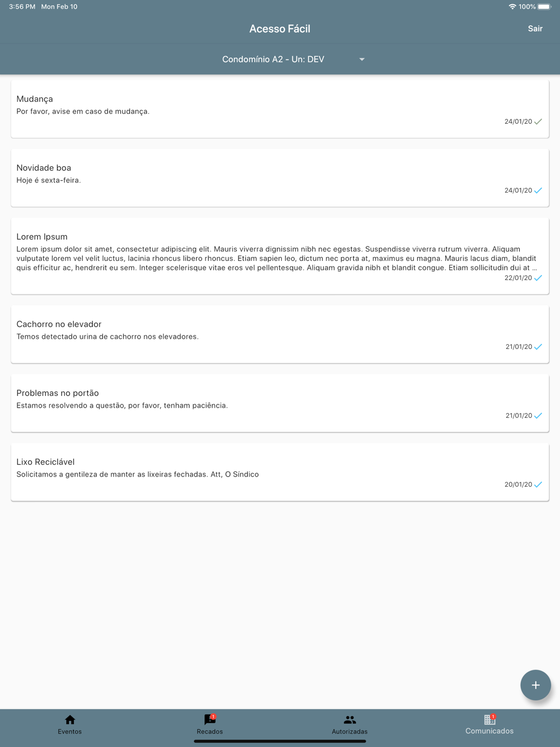This screenshot has height=747, width=560.
Task: Switch to the Comunicados tab label
Action: pos(489,731)
